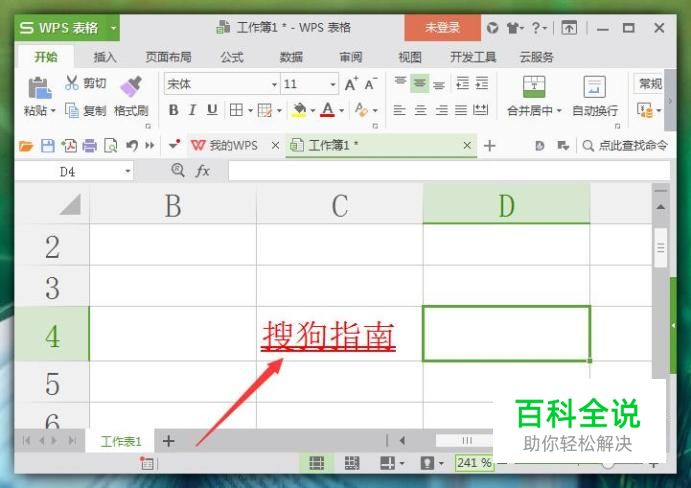The image size is (691, 488).
Task: Click Merge and Center 合并居中 button
Action: (534, 96)
